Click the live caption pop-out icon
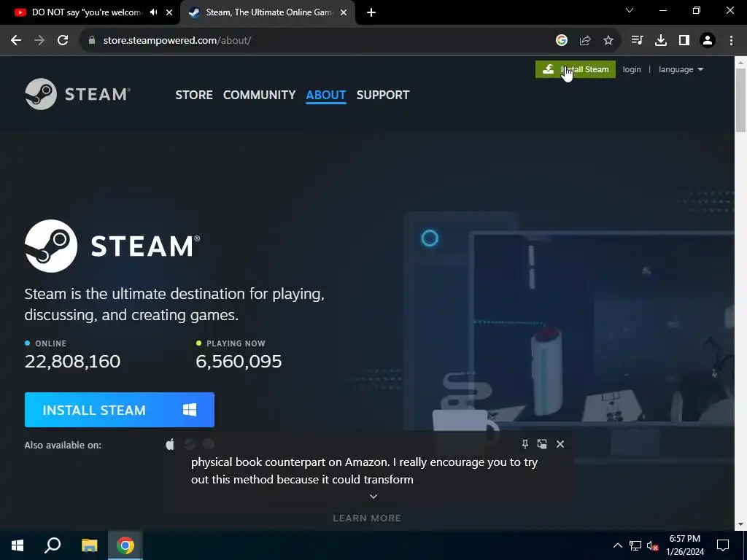The height and width of the screenshot is (560, 747). [x=542, y=444]
